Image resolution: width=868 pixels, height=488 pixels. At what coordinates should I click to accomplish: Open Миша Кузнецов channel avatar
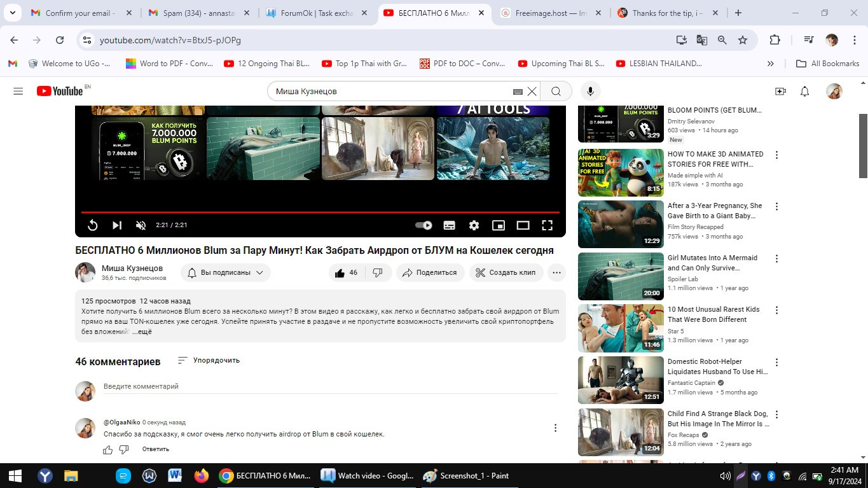85,272
